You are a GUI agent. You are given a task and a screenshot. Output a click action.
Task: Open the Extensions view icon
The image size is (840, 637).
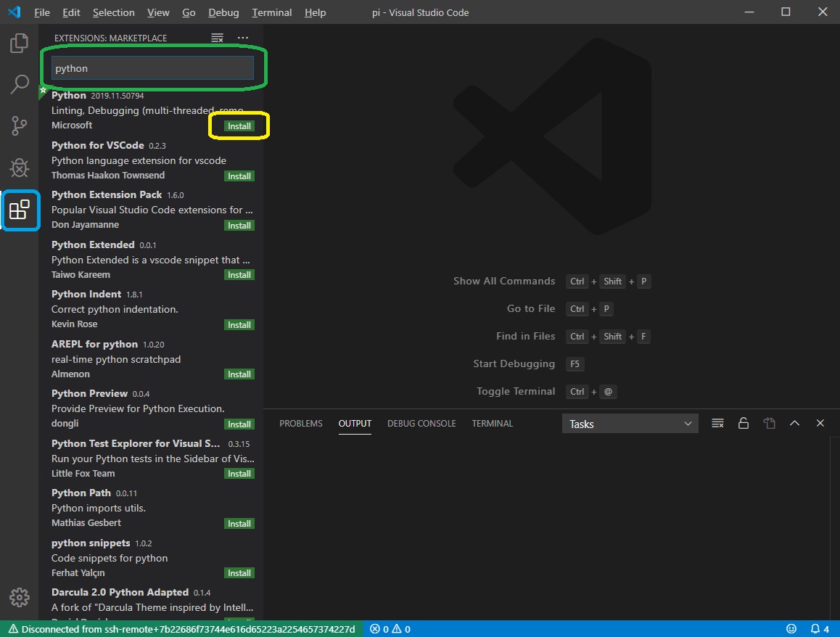(20, 210)
